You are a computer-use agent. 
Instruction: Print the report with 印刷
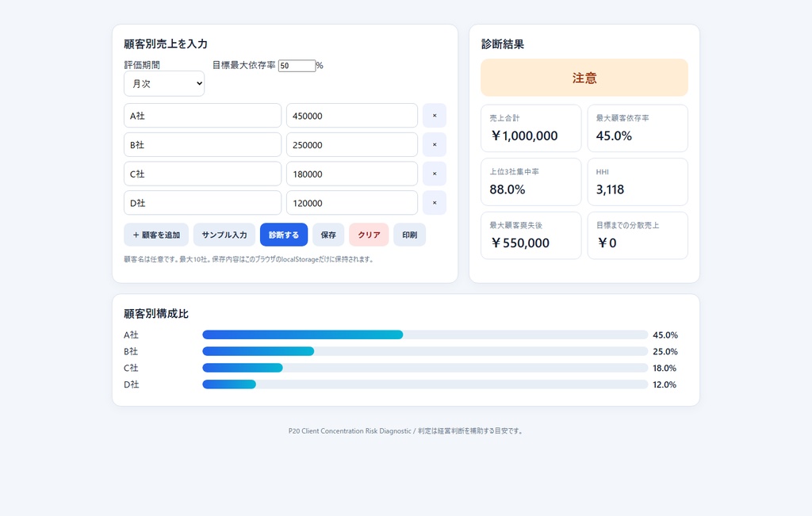click(x=410, y=235)
